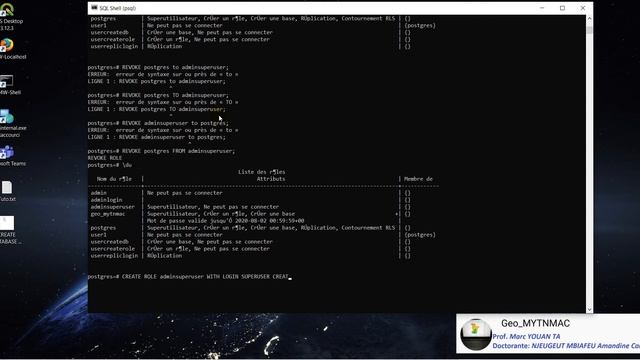Open the internal.exe shortcut icon
The width and height of the screenshot is (640, 360).
[x=7, y=116]
